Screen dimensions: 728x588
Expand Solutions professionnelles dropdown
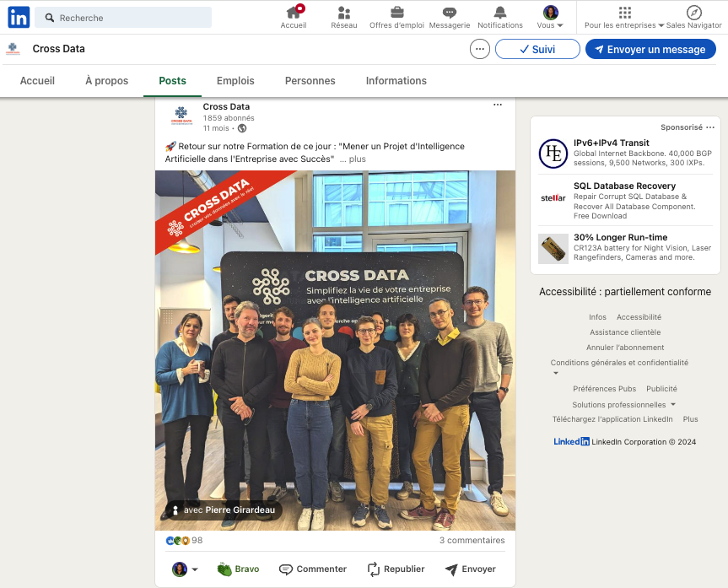623,405
